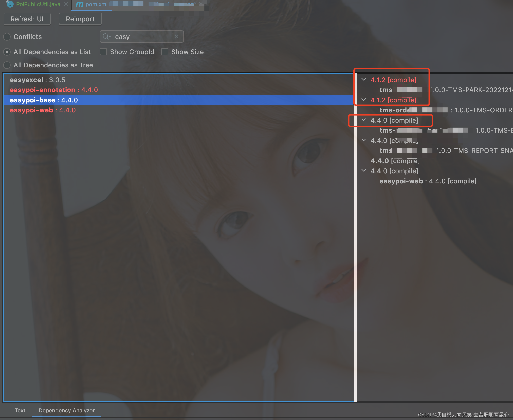Select the TMS-REPORT-SNA dependency row

pos(446,151)
